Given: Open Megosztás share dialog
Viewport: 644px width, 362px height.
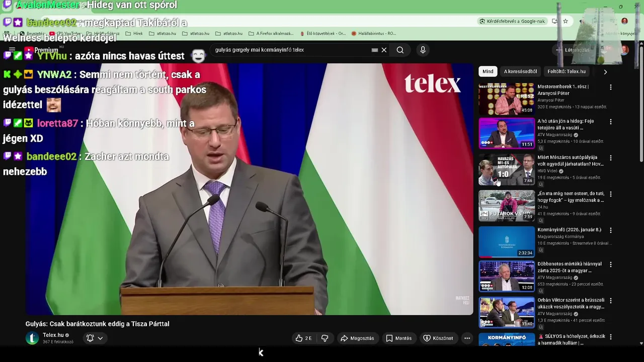Looking at the screenshot, I should coord(358,338).
